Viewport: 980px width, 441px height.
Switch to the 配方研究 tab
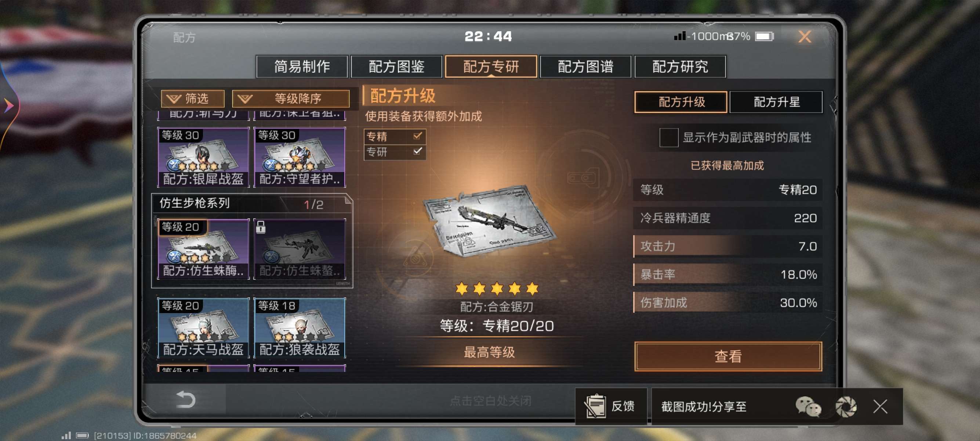point(680,67)
